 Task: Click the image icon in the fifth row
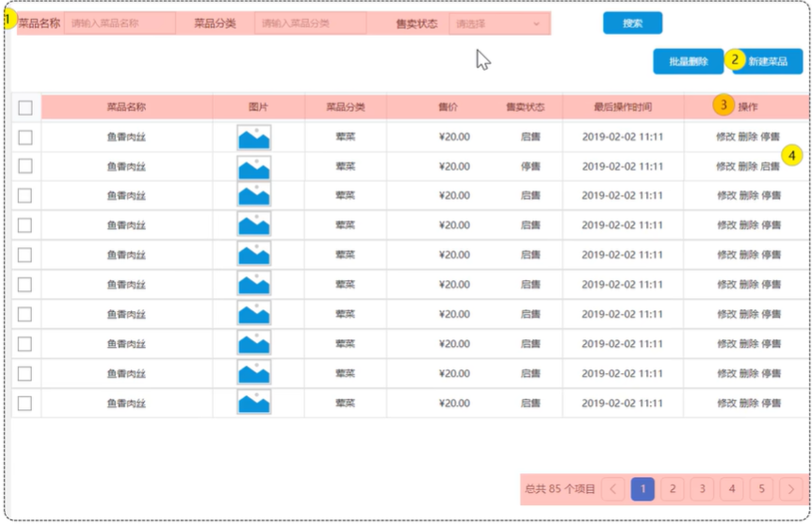pos(253,255)
